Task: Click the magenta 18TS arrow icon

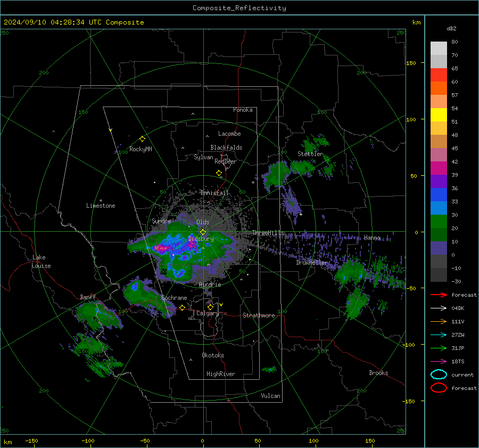Action: 439,362
